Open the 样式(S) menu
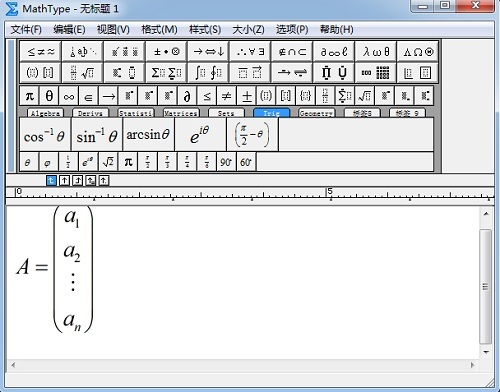This screenshot has height=392, width=500. pos(205,30)
